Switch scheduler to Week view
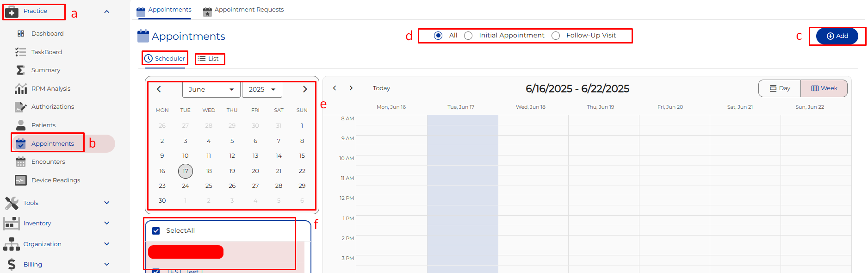Image resolution: width=868 pixels, height=273 pixels. pos(824,88)
